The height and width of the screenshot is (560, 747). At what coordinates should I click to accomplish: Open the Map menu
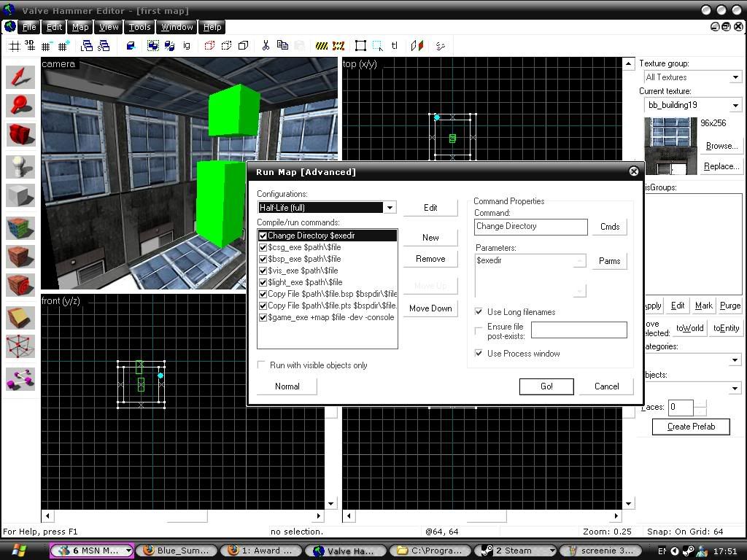pos(80,27)
